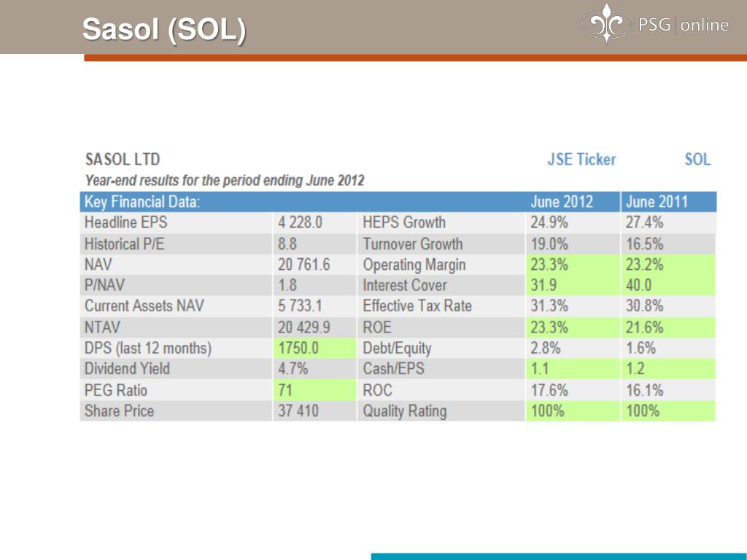Click the 'HEPS Growth' label

coord(404,222)
